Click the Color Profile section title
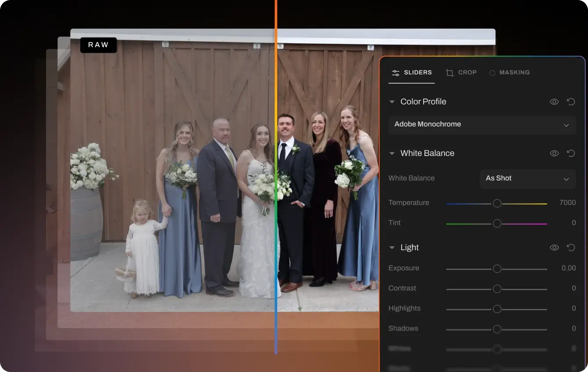Viewport: 588px width, 372px height. point(423,102)
